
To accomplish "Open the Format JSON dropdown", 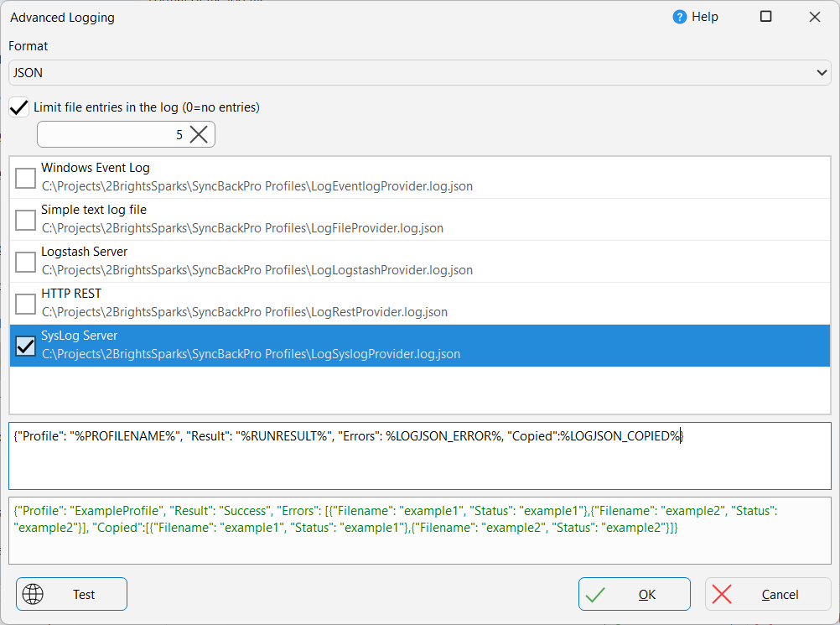I will pos(419,72).
